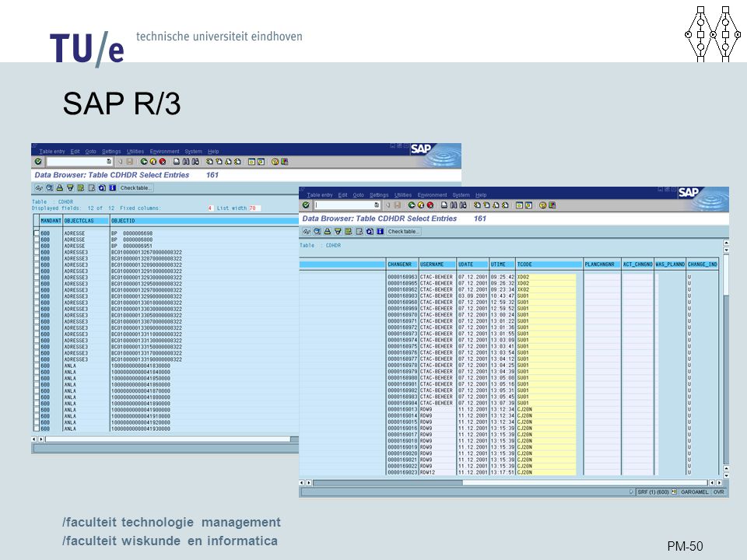Click MANDANT column header in back window
This screenshot has height=560, width=747.
coord(51,221)
